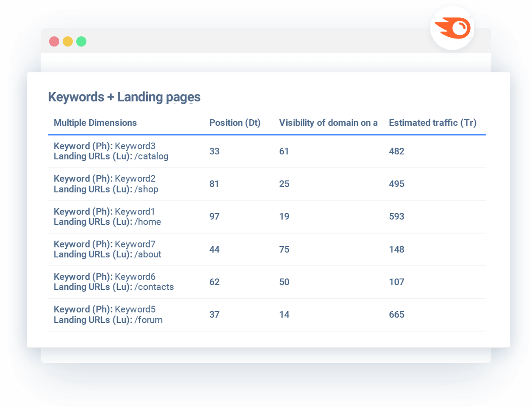Click estimated traffic value 107
532x407 pixels.
[396, 282]
